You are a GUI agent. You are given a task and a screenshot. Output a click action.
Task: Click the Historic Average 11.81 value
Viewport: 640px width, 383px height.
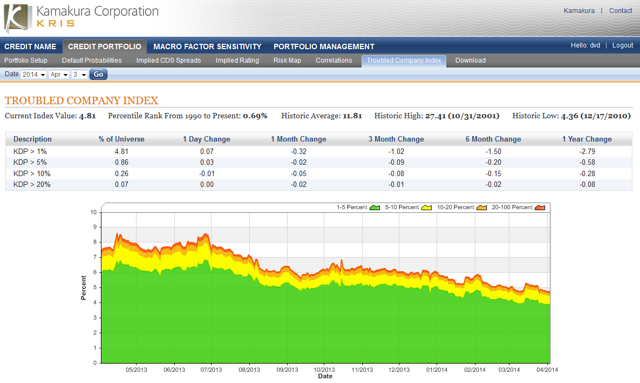pos(352,116)
